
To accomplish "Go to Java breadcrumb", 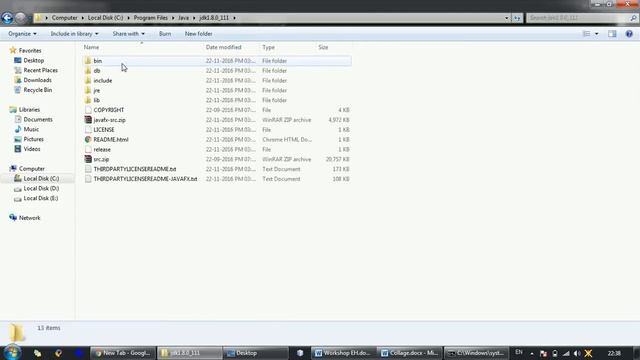I will tap(183, 18).
